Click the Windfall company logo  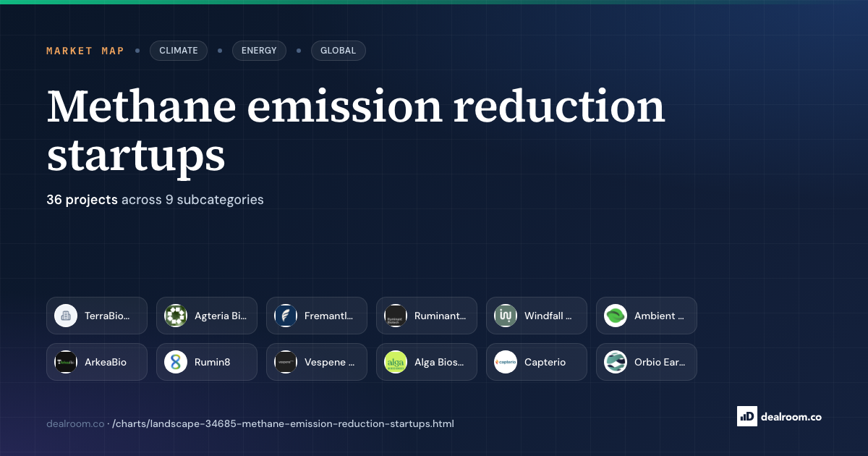pyautogui.click(x=506, y=316)
